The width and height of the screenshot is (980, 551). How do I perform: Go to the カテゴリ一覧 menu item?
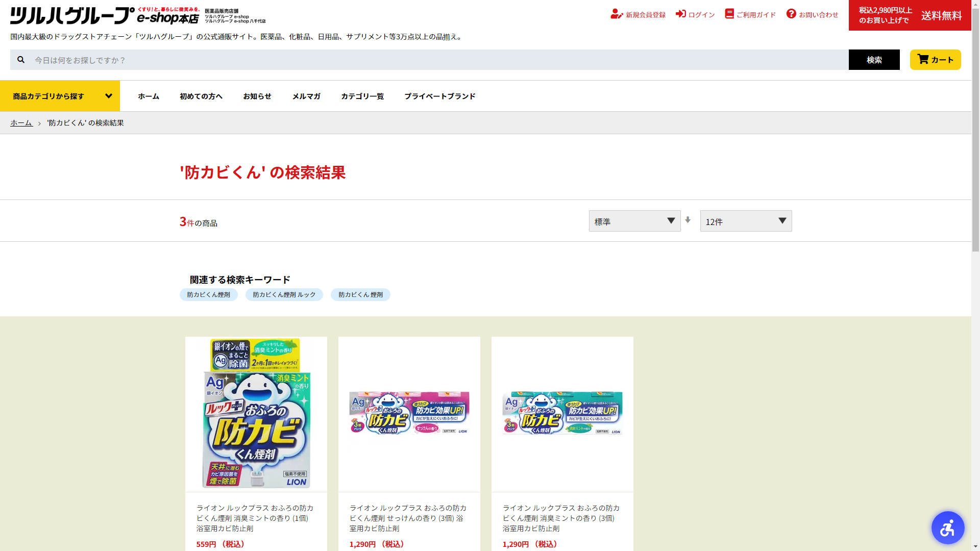click(362, 96)
